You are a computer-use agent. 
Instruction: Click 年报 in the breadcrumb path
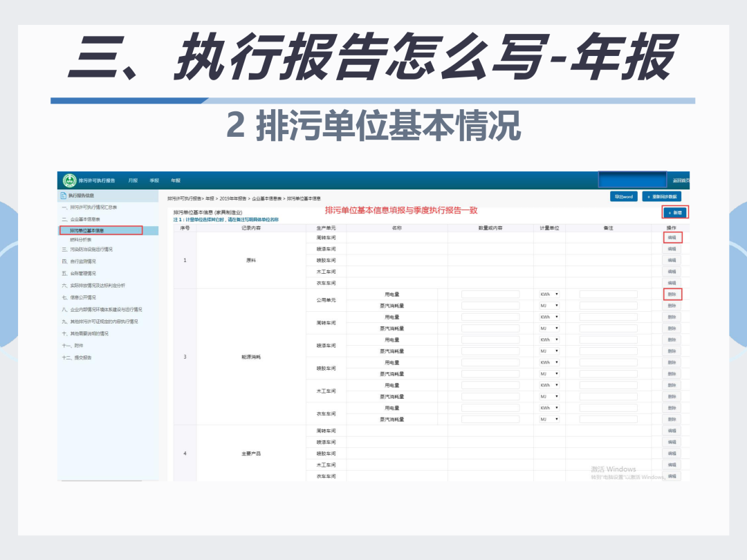click(210, 198)
